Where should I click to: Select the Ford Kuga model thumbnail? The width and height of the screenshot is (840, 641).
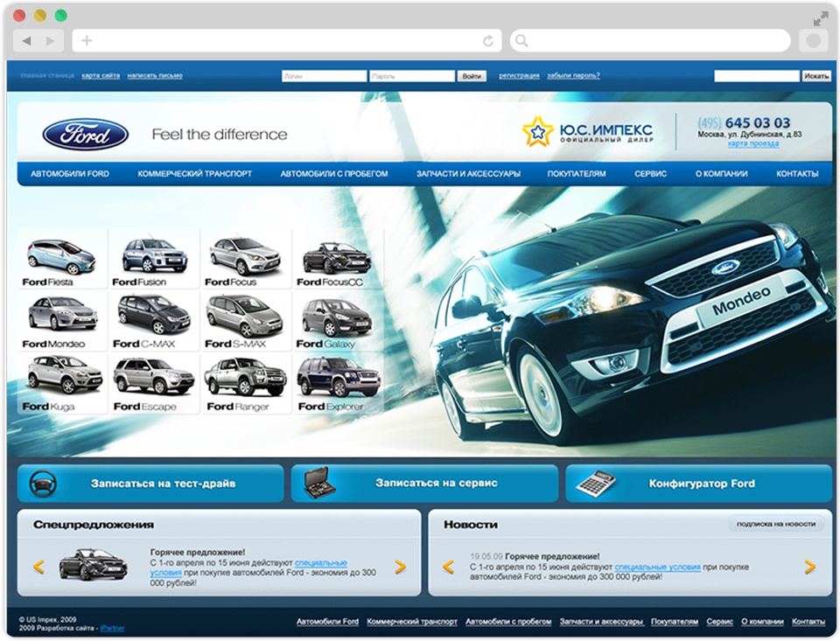point(62,384)
